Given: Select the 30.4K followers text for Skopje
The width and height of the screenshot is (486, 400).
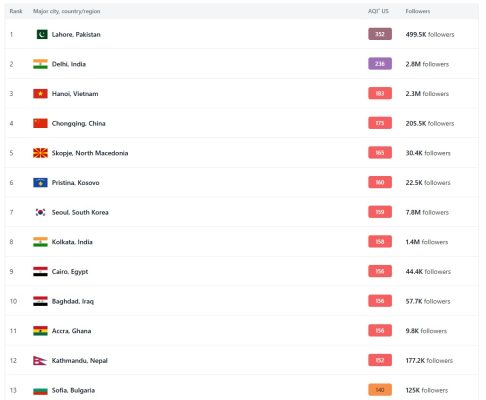Looking at the screenshot, I should [428, 153].
